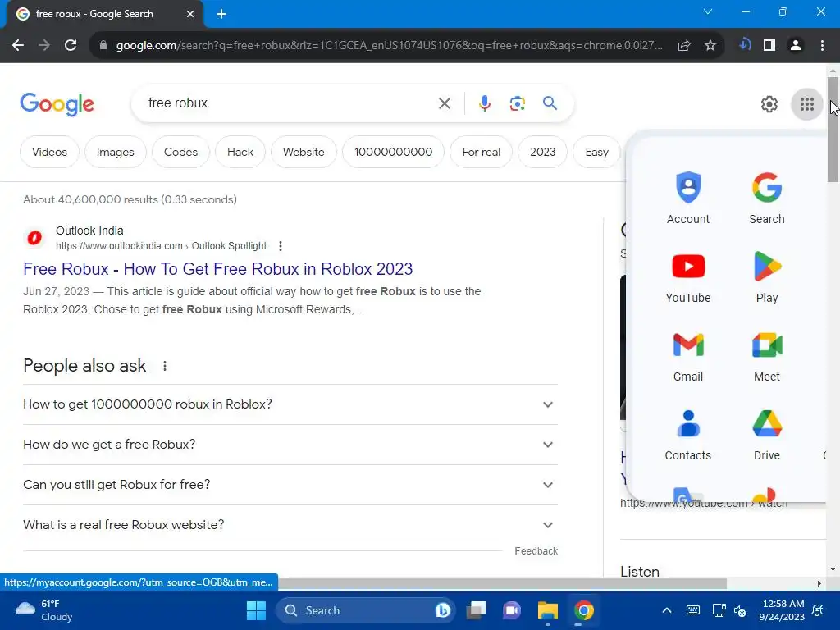Click the Outlook India site name
Viewport: 840px width, 630px height.
89,231
